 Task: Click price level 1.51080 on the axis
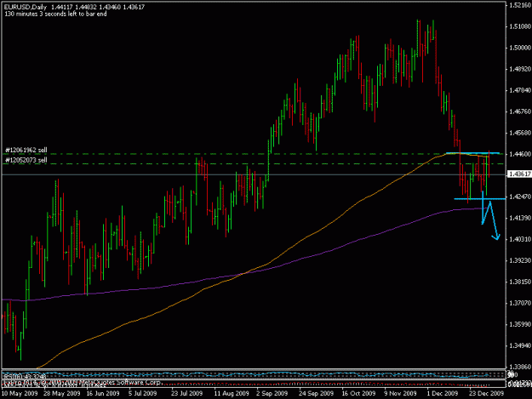tap(520, 26)
